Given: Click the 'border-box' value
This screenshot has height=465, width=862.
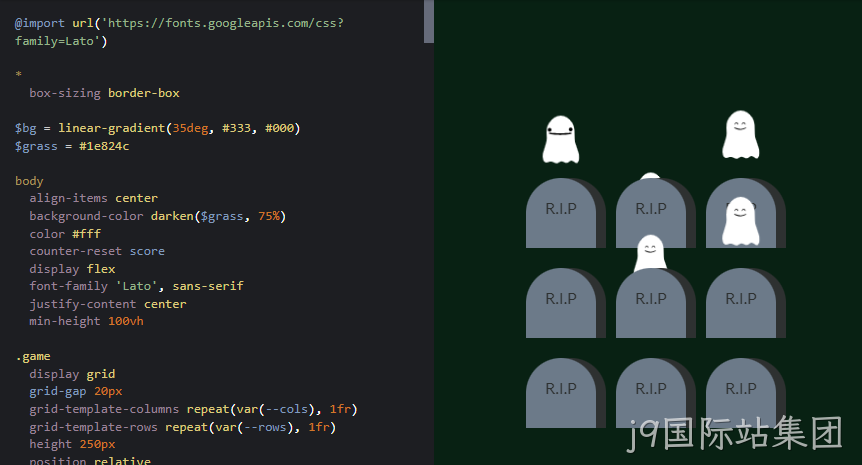Looking at the screenshot, I should click(143, 93).
